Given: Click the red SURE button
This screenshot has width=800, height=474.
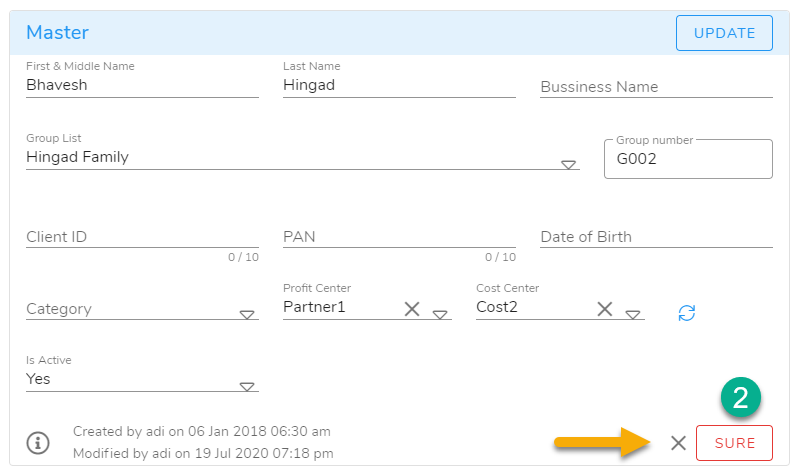Looking at the screenshot, I should (x=734, y=443).
